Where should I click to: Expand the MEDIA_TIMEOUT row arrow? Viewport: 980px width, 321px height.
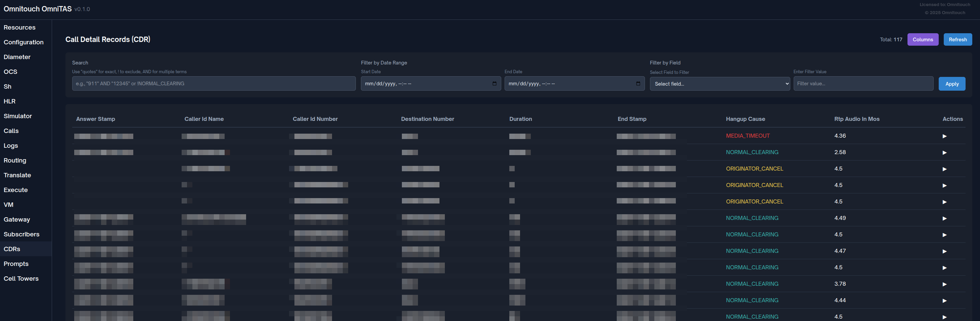(x=944, y=136)
